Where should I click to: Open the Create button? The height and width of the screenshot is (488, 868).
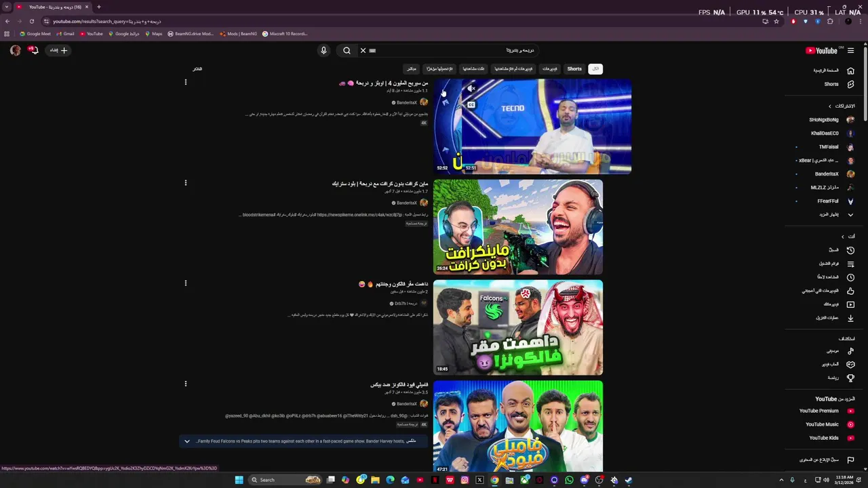point(58,50)
